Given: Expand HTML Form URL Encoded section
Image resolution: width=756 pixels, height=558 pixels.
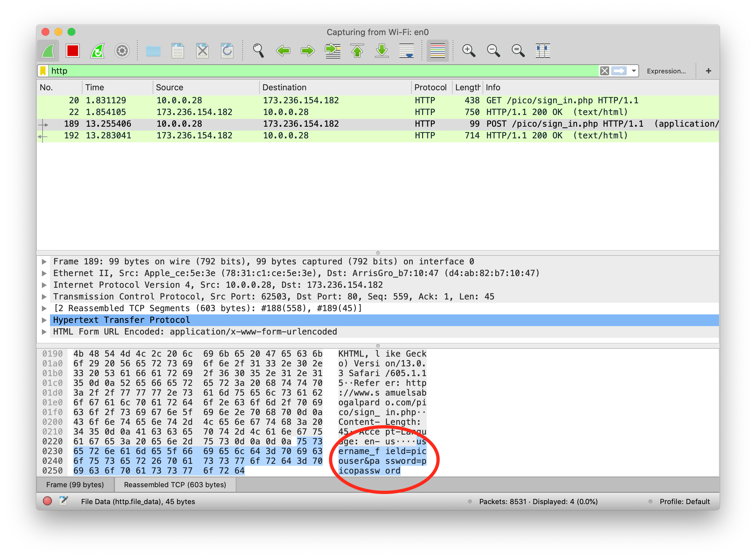Looking at the screenshot, I should pyautogui.click(x=44, y=332).
